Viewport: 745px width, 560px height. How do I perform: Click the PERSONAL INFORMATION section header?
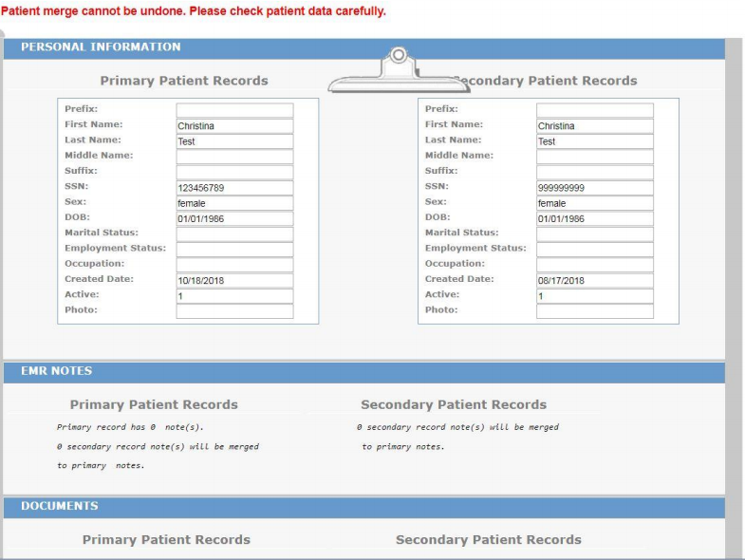pyautogui.click(x=101, y=47)
